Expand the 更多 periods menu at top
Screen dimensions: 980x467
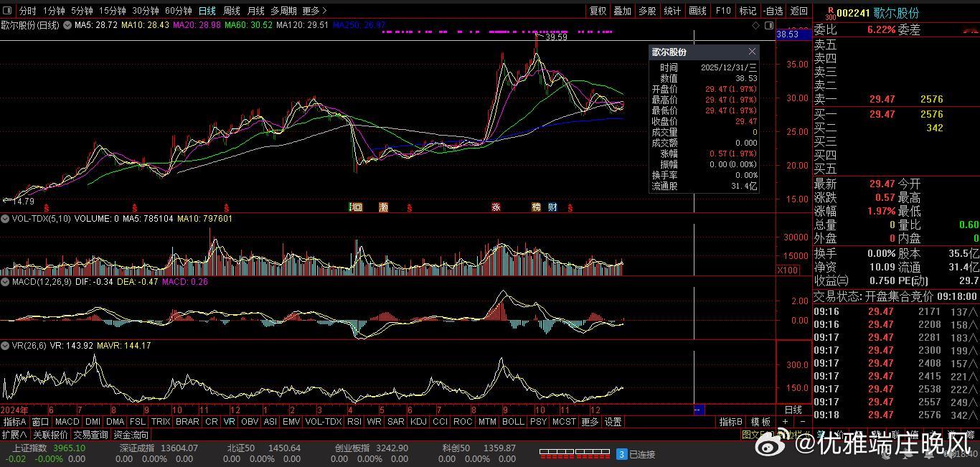(314, 11)
